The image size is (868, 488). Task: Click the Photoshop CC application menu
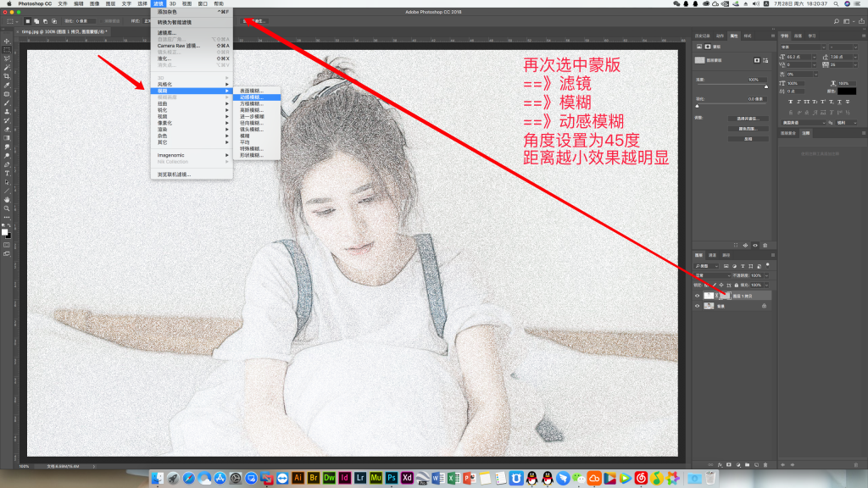[35, 4]
